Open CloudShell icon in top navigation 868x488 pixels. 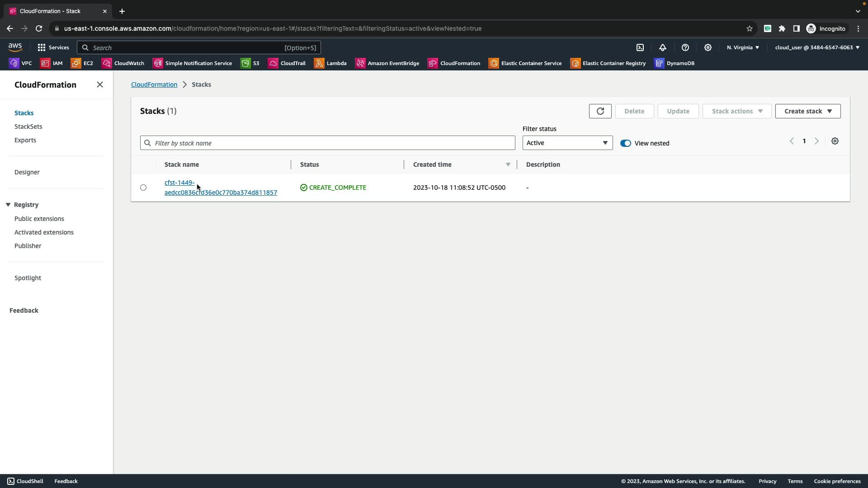[x=640, y=47]
